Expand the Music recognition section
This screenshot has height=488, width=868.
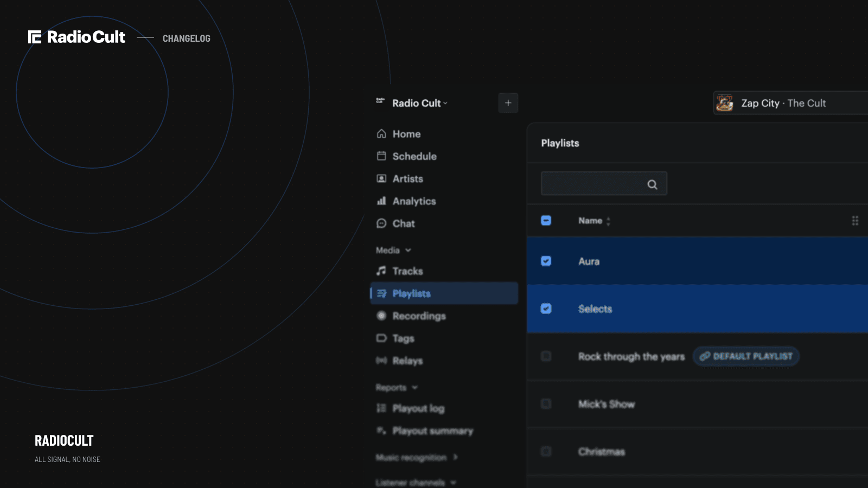click(417, 457)
